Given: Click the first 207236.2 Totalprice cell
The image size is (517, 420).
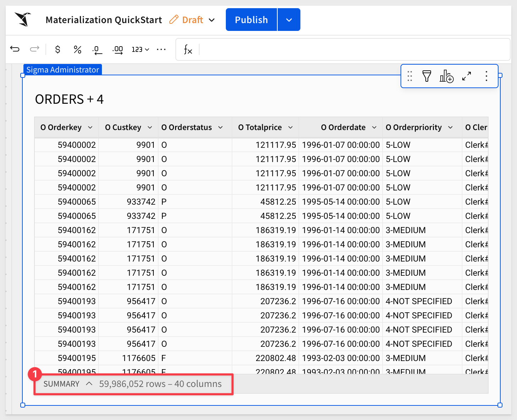Looking at the screenshot, I should click(x=265, y=301).
